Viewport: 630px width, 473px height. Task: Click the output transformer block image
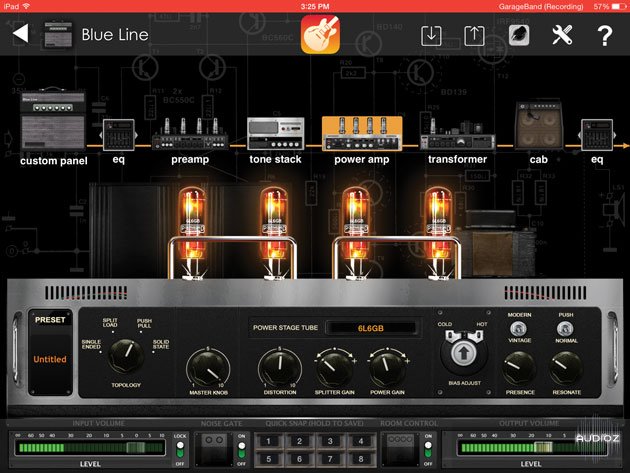point(497,245)
